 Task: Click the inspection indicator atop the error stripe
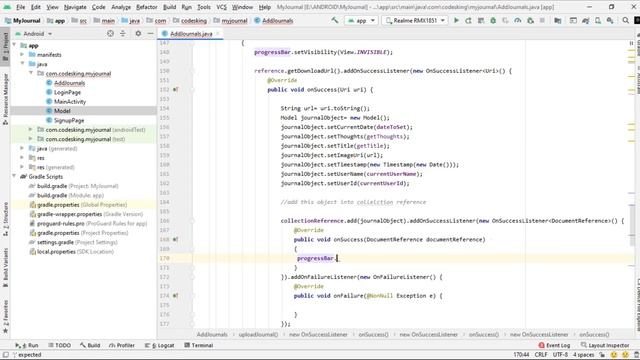(x=631, y=43)
